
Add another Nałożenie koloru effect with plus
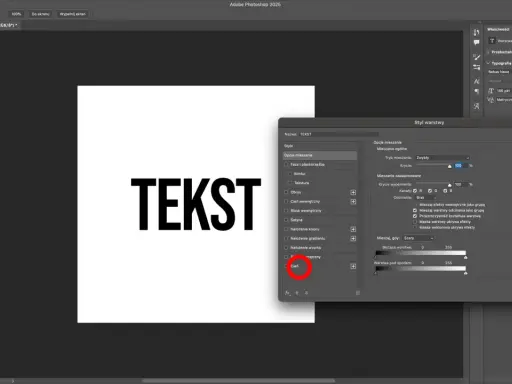353,229
